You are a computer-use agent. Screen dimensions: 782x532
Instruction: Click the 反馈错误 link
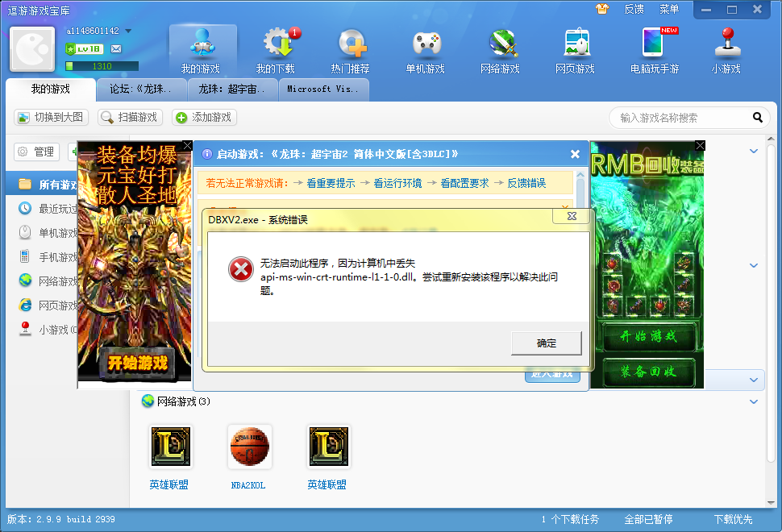point(526,183)
